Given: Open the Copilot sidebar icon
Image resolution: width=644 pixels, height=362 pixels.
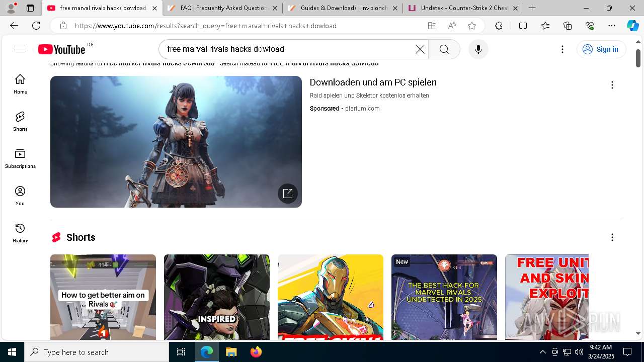Looking at the screenshot, I should (x=632, y=26).
